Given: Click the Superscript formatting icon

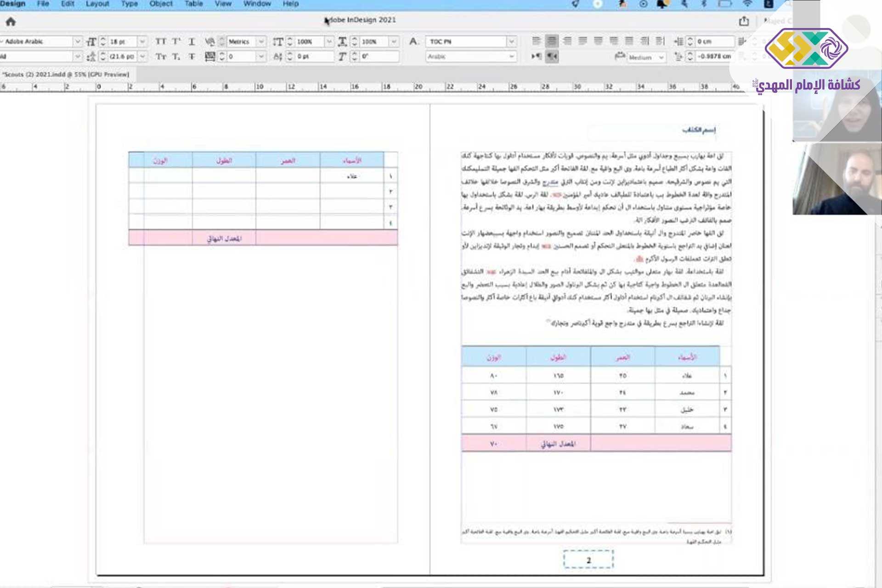Looking at the screenshot, I should pyautogui.click(x=176, y=41).
